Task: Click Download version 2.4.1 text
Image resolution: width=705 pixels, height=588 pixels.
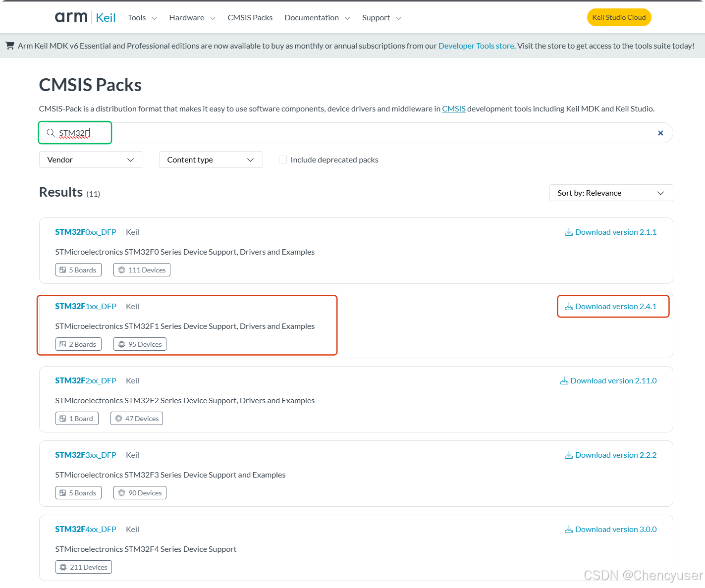Action: [x=616, y=306]
